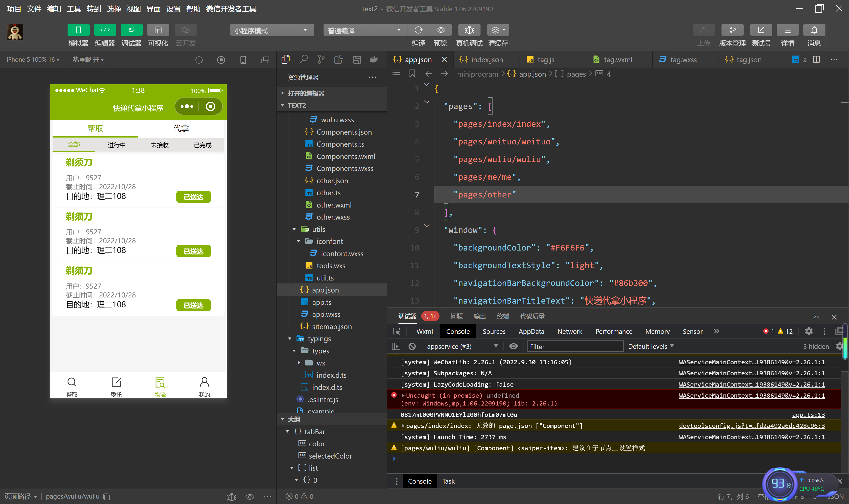Click the 93分 performance score gauge
Viewport: 849px width, 504px height.
779,484
